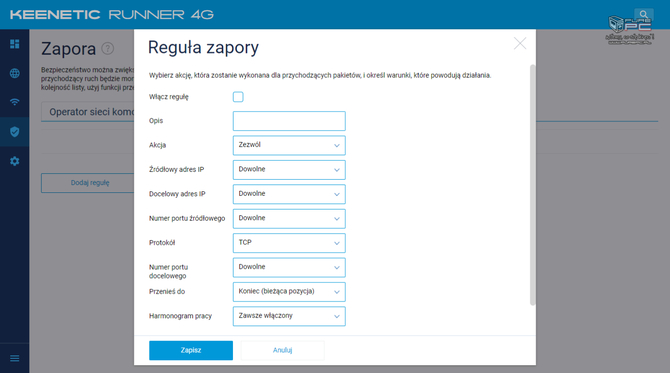Viewport: 670px width, 373px height.
Task: Close the Reguła zapory dialog
Action: tap(520, 43)
